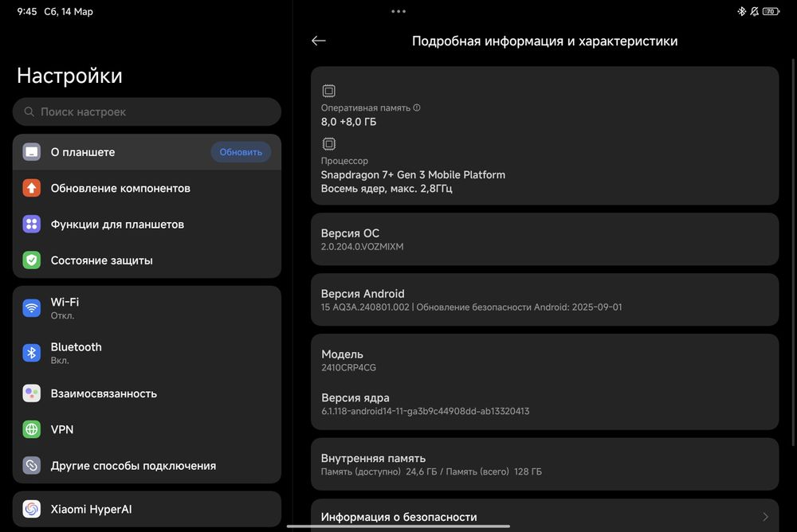Open Xiaomi HyperAI settings entry
The image size is (797, 532).
[147, 509]
